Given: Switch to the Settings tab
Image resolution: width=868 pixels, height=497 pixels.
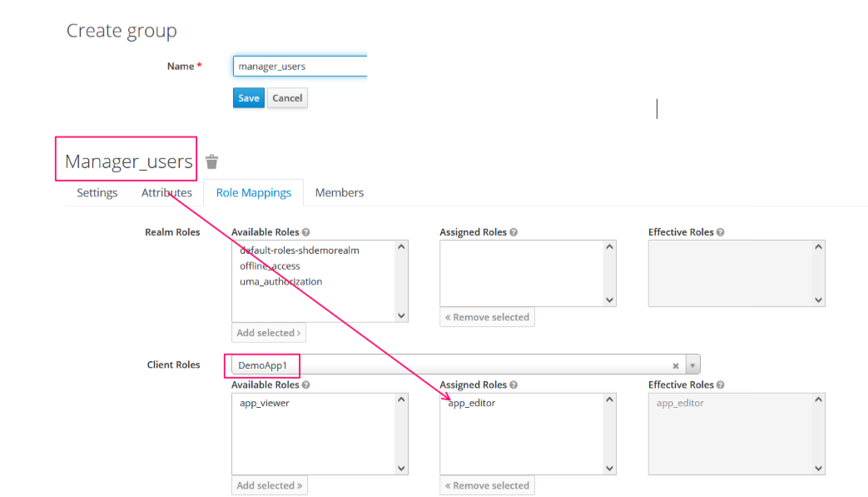Looking at the screenshot, I should coord(97,192).
